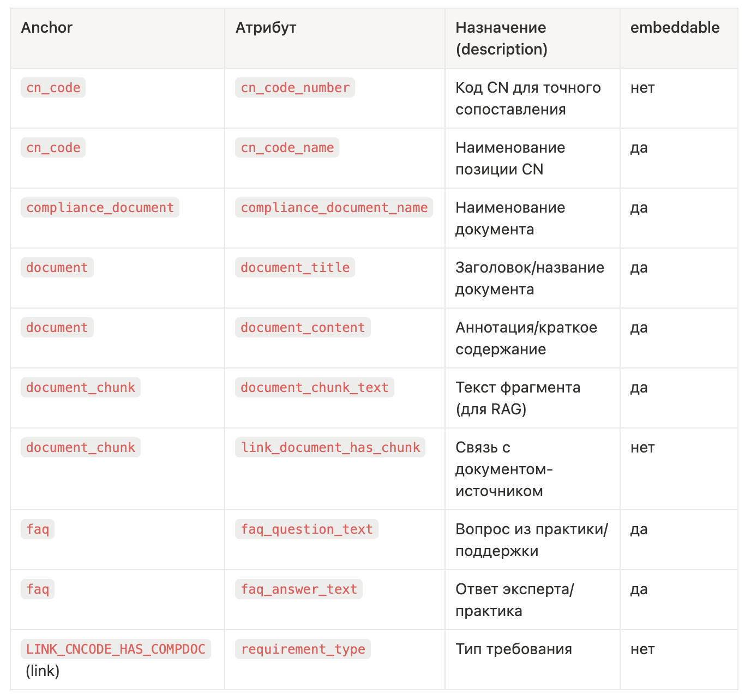Click the link_document_has_chunk code tag

pos(330,448)
